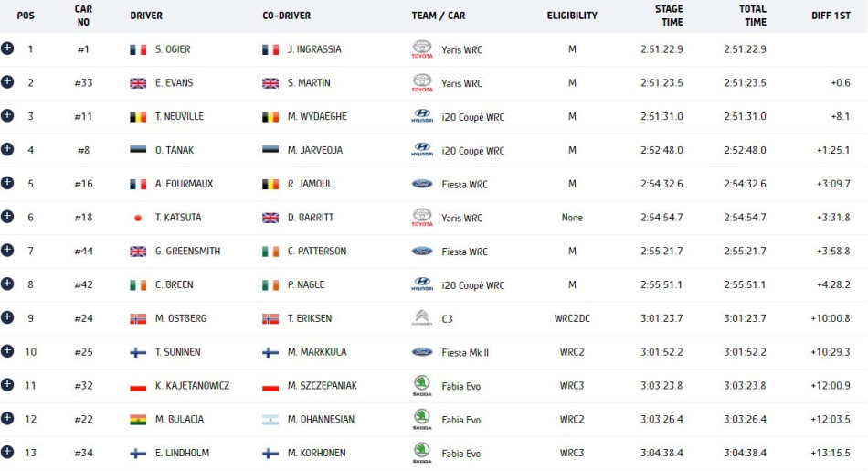868x471 pixels.
Task: Expand the plus icon for E. Evans
Action: pos(8,81)
